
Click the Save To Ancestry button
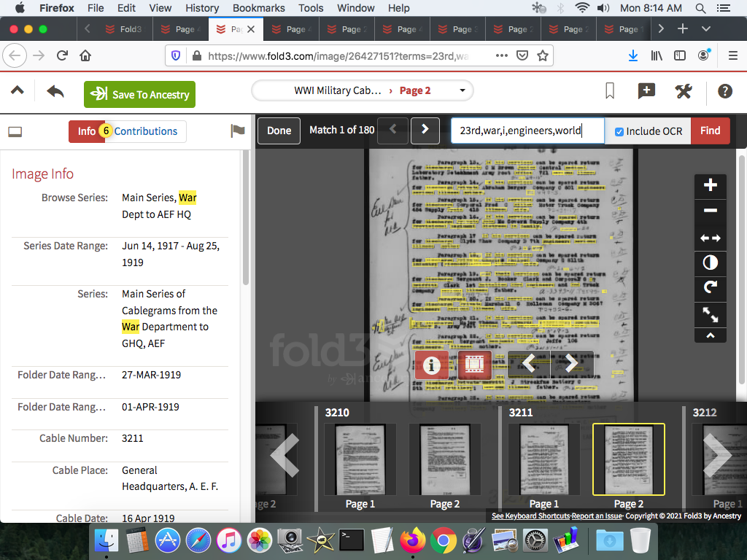click(140, 95)
